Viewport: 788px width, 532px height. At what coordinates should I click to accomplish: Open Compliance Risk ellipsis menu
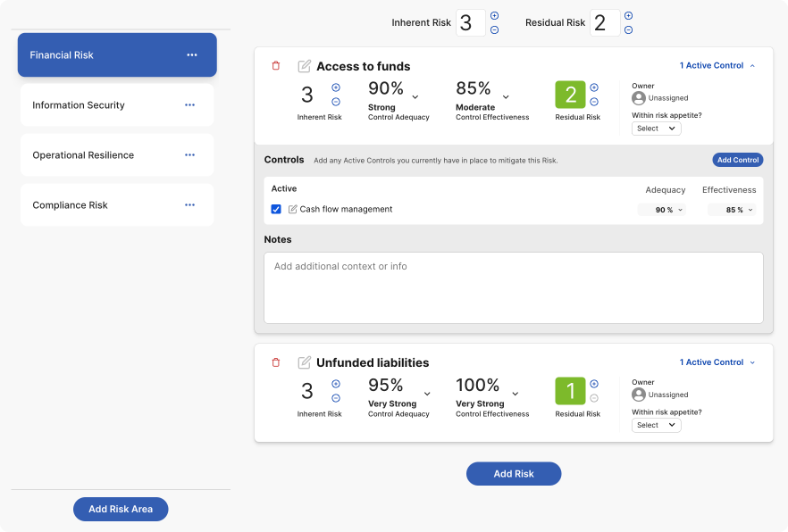click(x=189, y=205)
